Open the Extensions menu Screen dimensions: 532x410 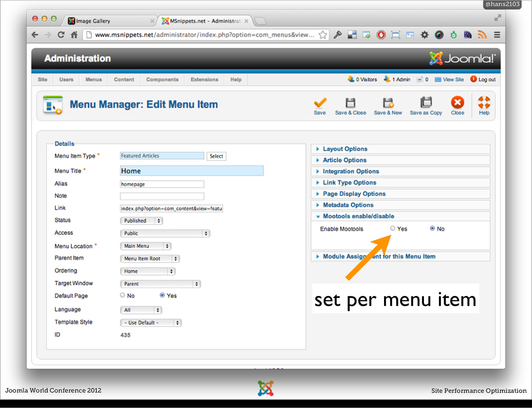[204, 80]
